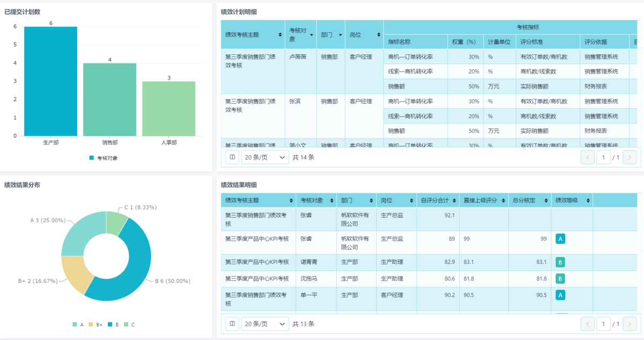644x340 pixels.
Task: Click column layout icon in 绩效结果明细 footer
Action: pos(232,324)
